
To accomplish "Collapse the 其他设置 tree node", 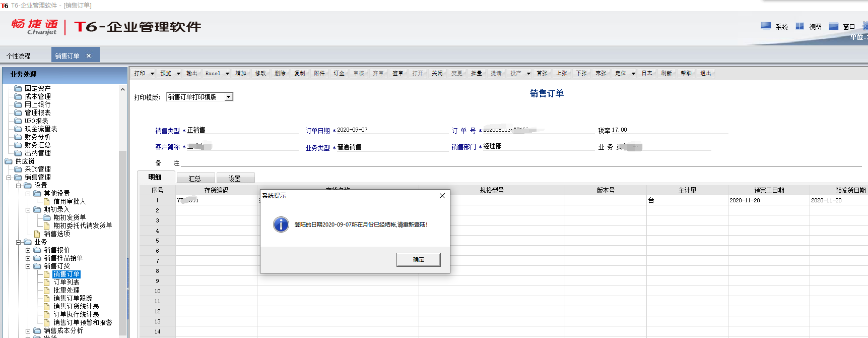I will [x=28, y=194].
